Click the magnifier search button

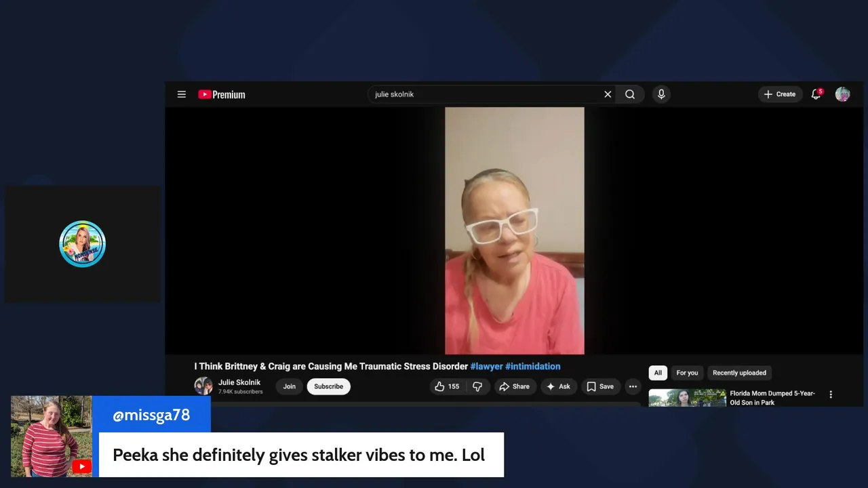pos(630,94)
